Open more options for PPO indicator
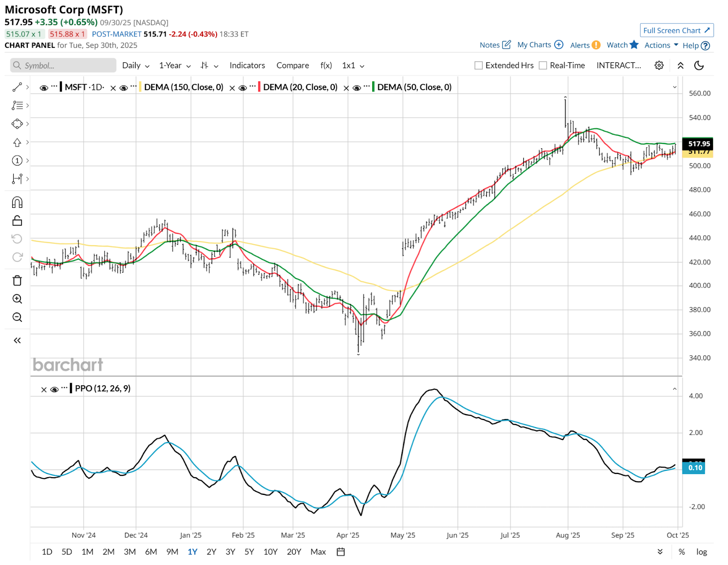 click(x=65, y=388)
